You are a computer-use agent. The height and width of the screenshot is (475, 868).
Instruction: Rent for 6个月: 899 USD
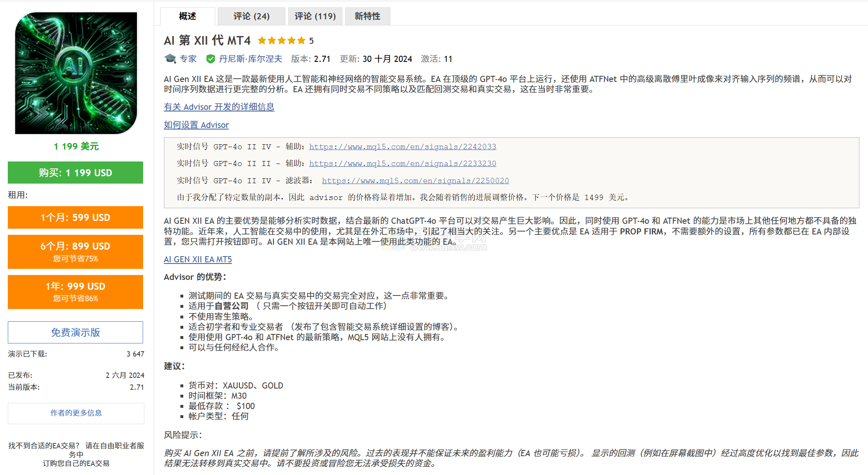pos(75,252)
